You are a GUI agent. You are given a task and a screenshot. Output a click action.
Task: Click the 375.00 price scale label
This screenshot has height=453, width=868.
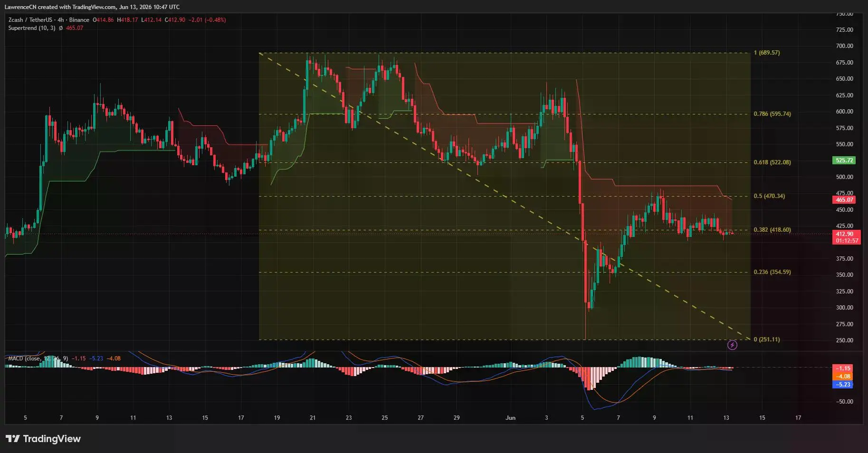844,259
